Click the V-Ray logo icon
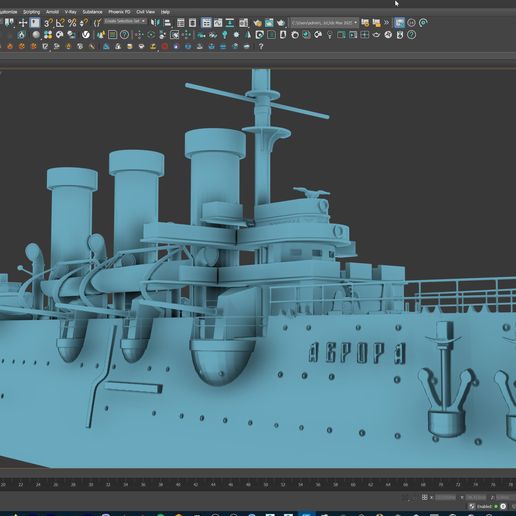 pyautogui.click(x=86, y=35)
